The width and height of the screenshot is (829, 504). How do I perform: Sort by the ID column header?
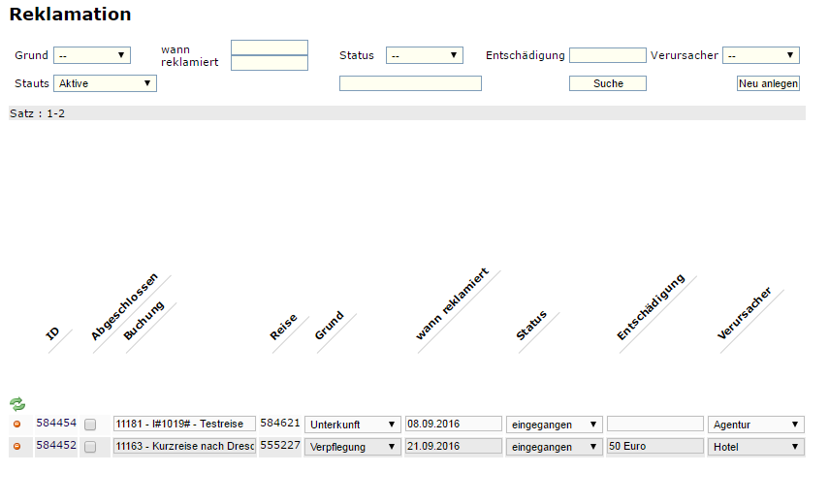click(53, 333)
